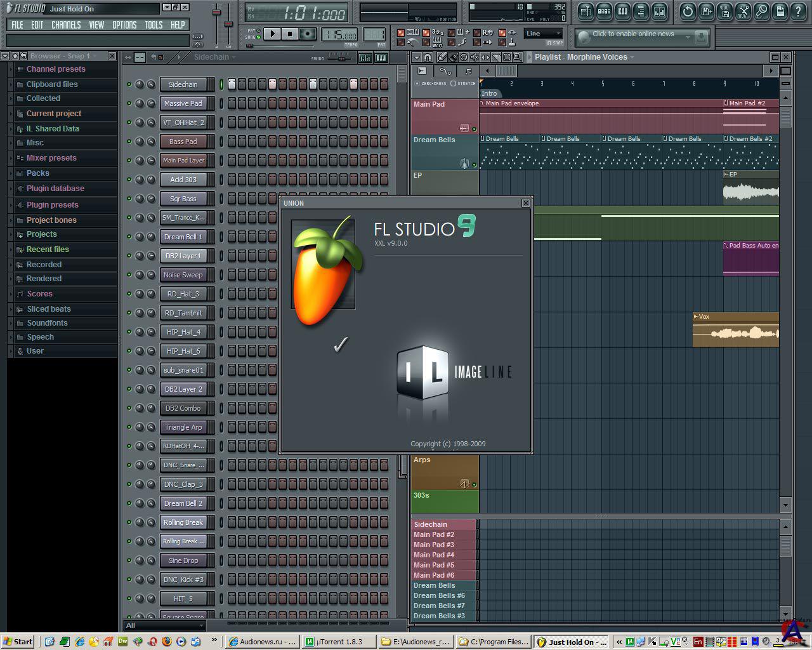Open the graph editor in step sequencer

coord(365,58)
